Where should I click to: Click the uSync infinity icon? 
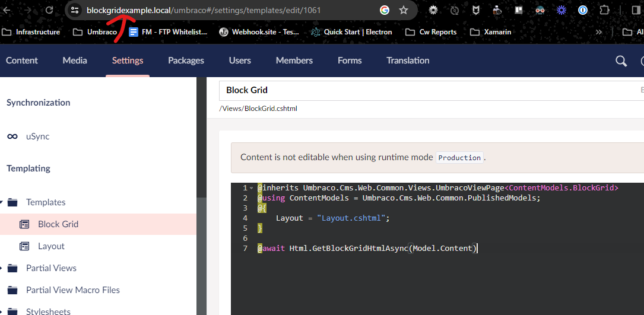12,136
